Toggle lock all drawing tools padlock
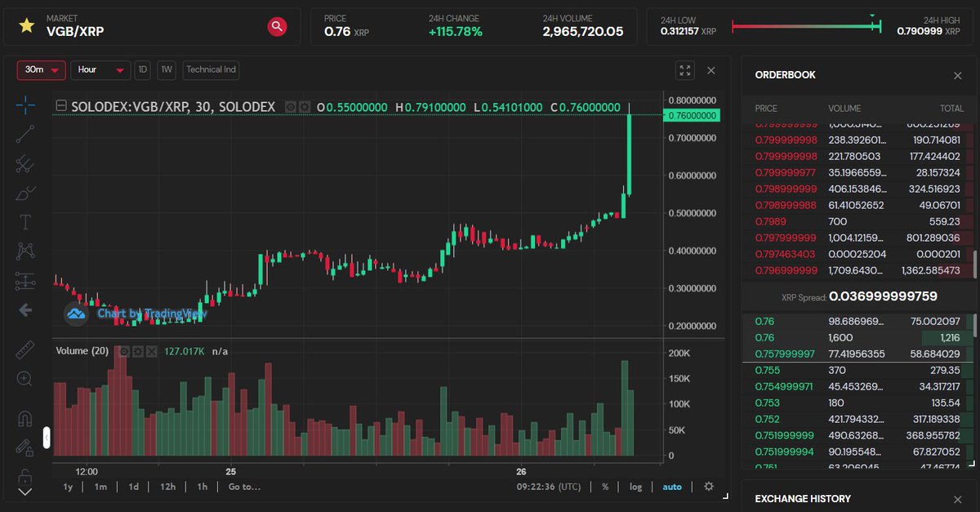980x512 pixels. pyautogui.click(x=25, y=475)
